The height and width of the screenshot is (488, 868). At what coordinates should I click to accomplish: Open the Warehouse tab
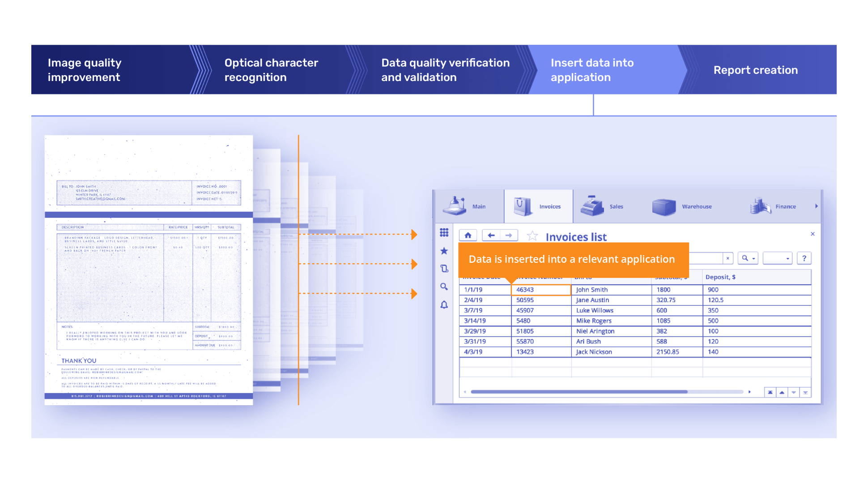[x=682, y=206]
